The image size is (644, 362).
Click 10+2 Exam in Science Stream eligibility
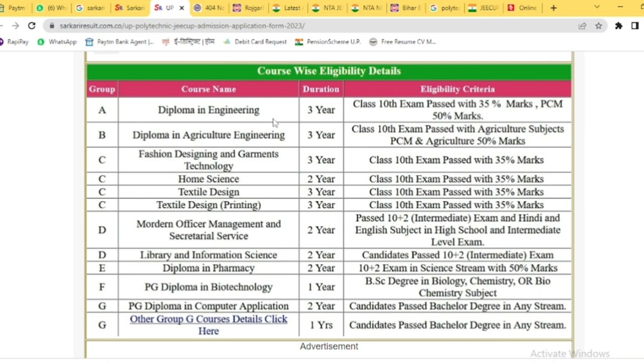[x=457, y=268]
